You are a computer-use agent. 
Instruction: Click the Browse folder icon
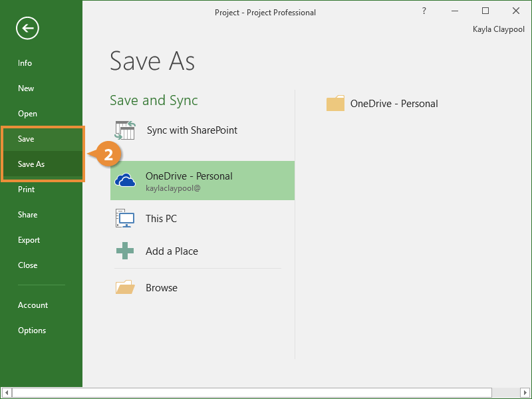(x=125, y=287)
